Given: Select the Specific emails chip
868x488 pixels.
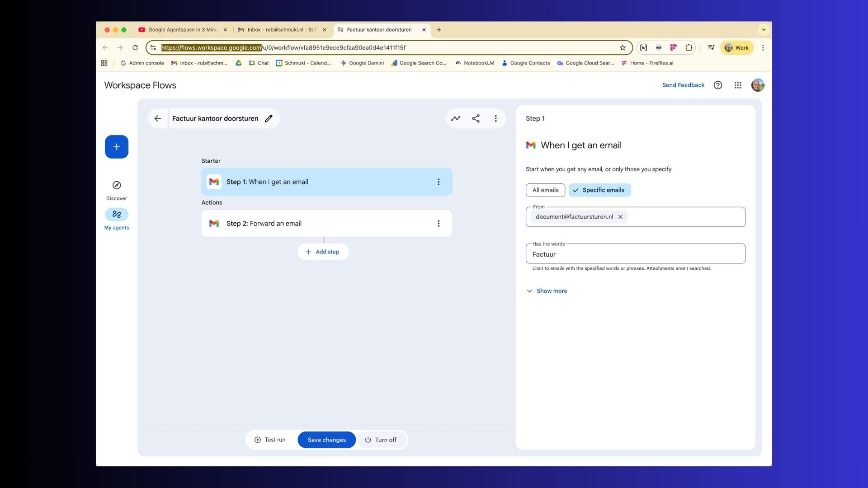Looking at the screenshot, I should pos(599,190).
